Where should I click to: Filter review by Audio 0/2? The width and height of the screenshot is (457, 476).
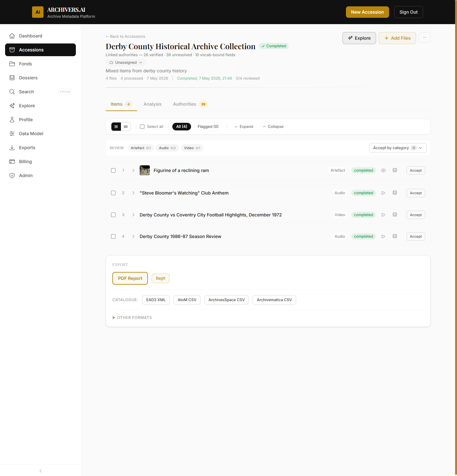pos(167,148)
